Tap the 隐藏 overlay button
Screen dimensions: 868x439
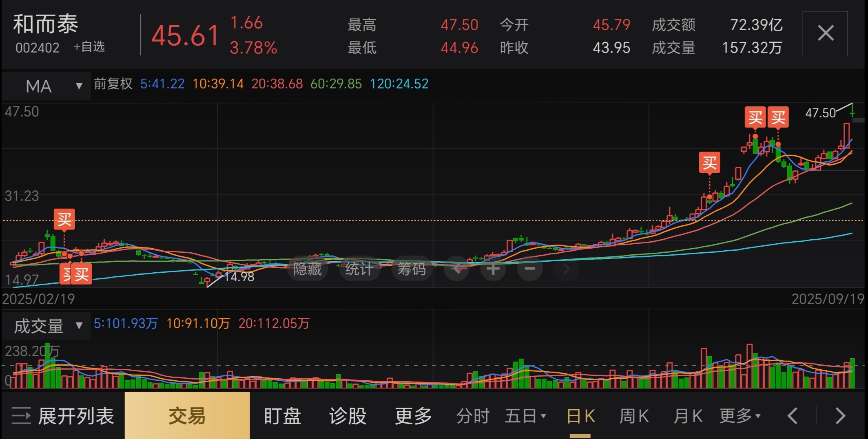click(x=307, y=269)
